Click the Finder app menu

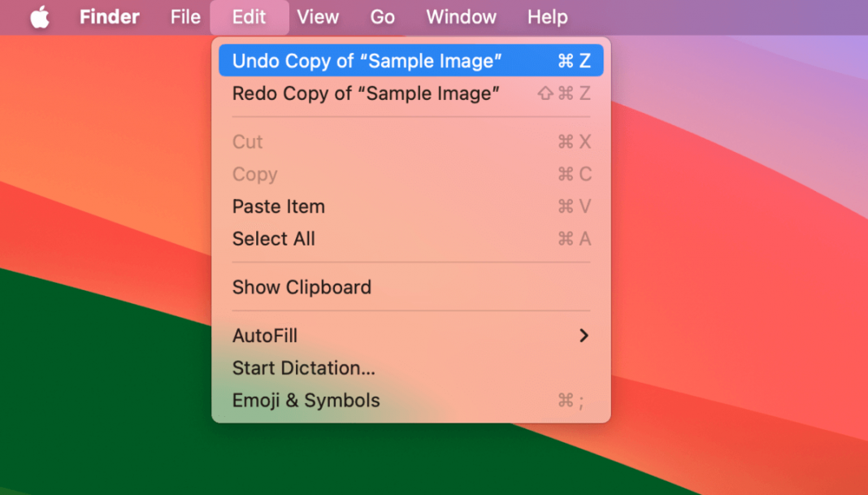(x=109, y=17)
